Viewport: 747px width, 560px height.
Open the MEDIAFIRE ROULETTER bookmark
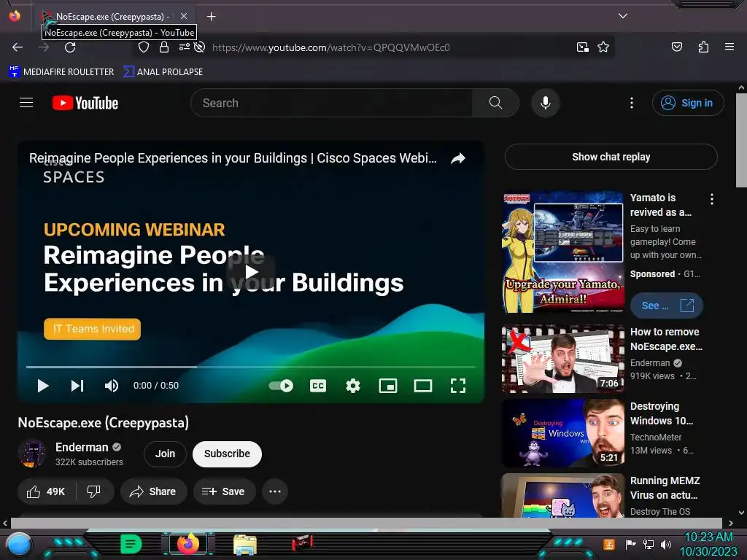[x=61, y=72]
